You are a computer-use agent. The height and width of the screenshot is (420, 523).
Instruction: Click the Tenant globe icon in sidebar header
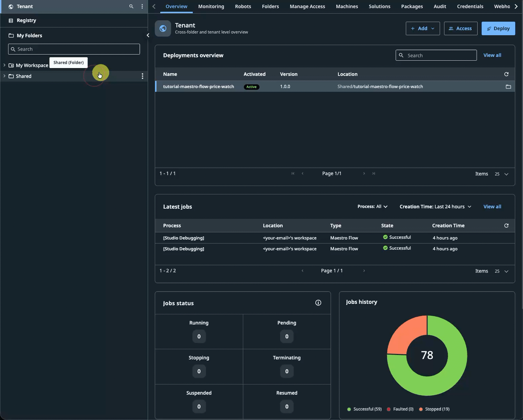pyautogui.click(x=11, y=7)
